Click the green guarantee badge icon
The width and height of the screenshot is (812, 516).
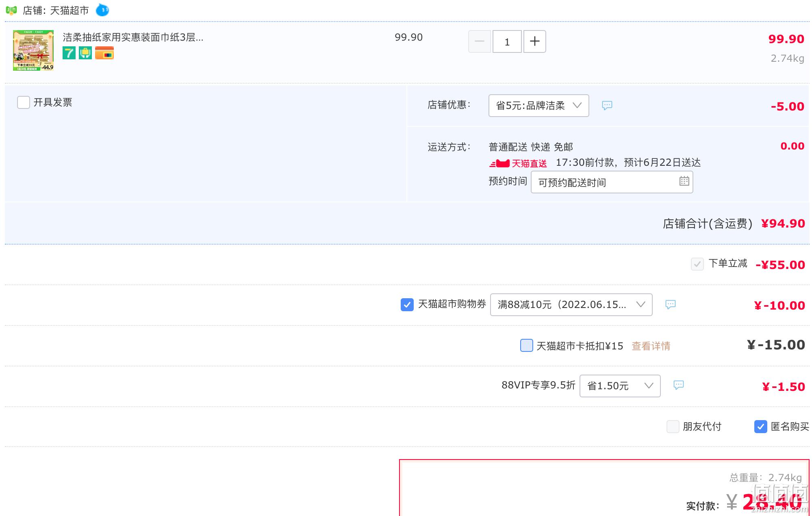point(85,53)
